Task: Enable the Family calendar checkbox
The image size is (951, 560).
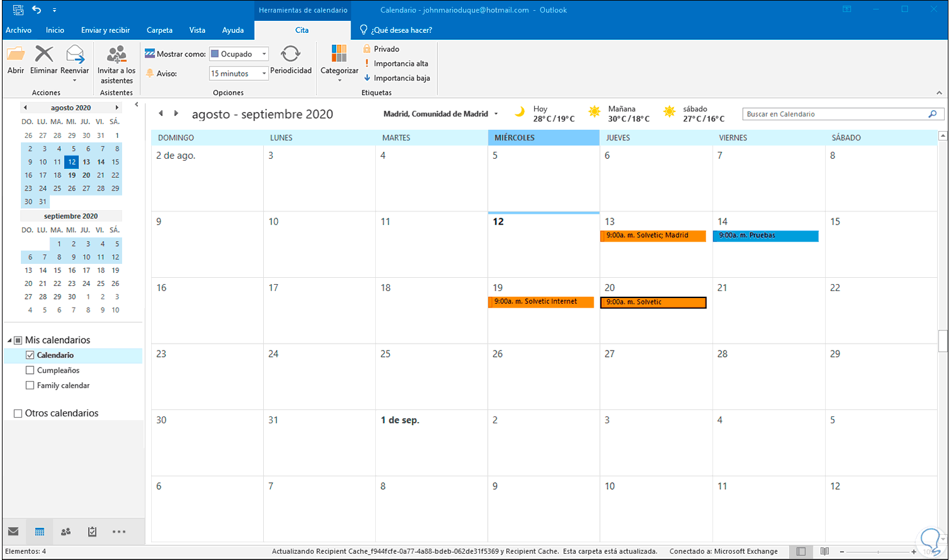Action: (30, 385)
